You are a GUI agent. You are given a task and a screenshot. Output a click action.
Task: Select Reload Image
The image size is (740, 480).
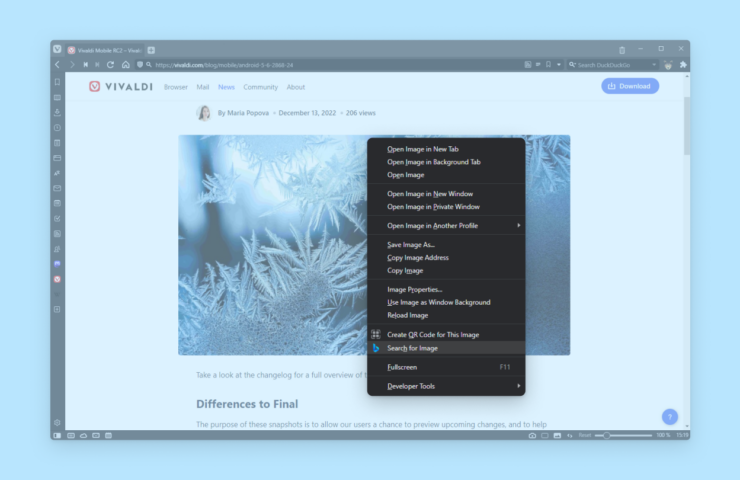(x=446, y=315)
